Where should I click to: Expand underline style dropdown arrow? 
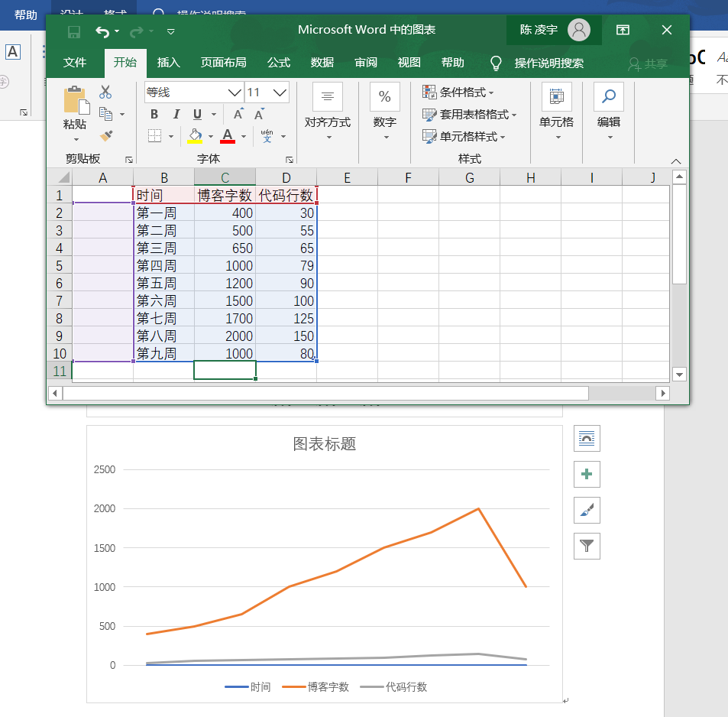point(214,115)
